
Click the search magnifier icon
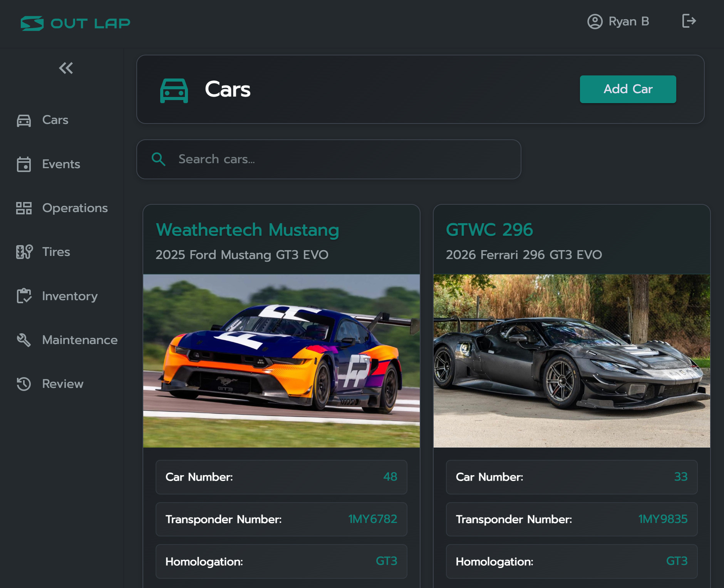(159, 159)
